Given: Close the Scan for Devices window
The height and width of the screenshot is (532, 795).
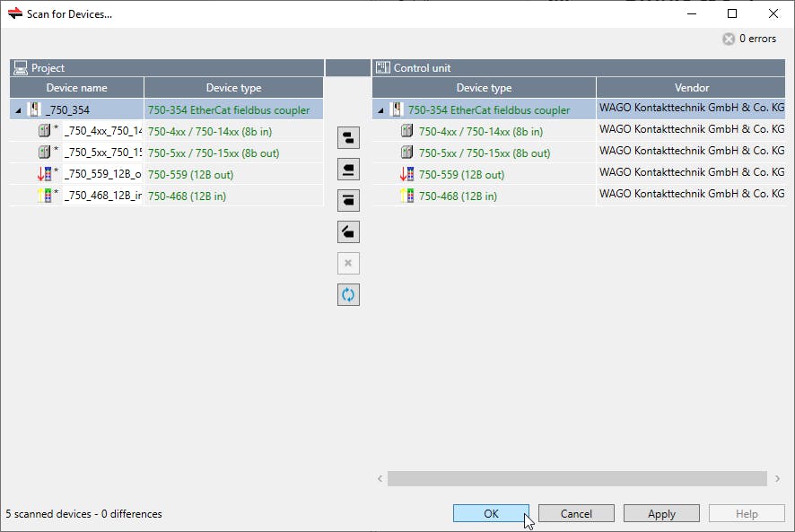Looking at the screenshot, I should point(773,13).
